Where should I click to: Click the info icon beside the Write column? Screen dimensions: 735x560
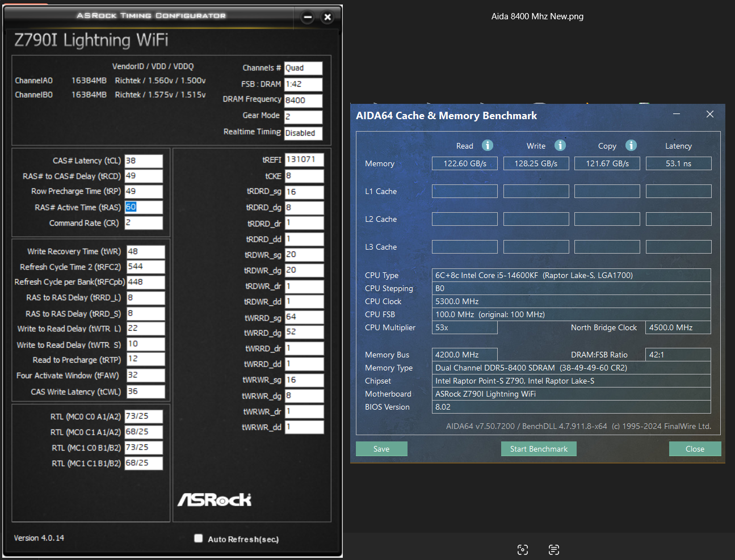click(x=560, y=145)
